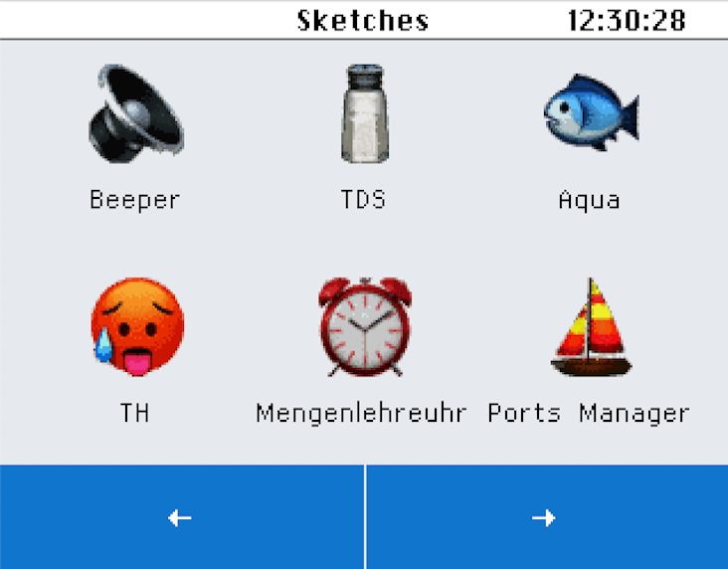Select the Aqua text label
This screenshot has height=569, width=728.
tap(589, 200)
